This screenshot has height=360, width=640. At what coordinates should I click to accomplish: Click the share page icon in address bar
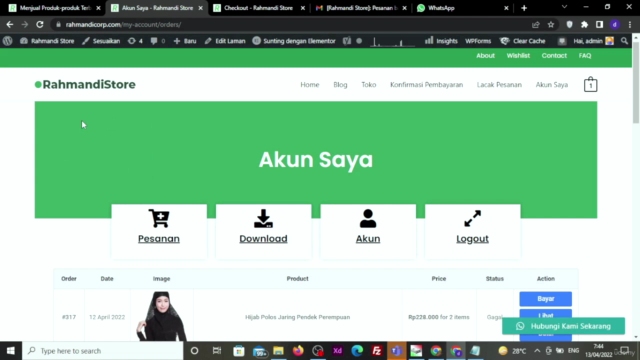(x=536, y=24)
